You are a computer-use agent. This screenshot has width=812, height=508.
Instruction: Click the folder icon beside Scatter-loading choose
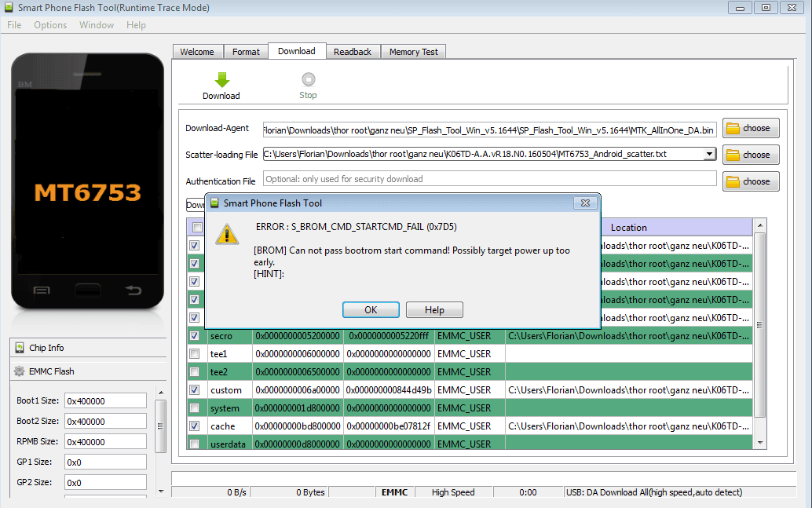[x=733, y=155]
